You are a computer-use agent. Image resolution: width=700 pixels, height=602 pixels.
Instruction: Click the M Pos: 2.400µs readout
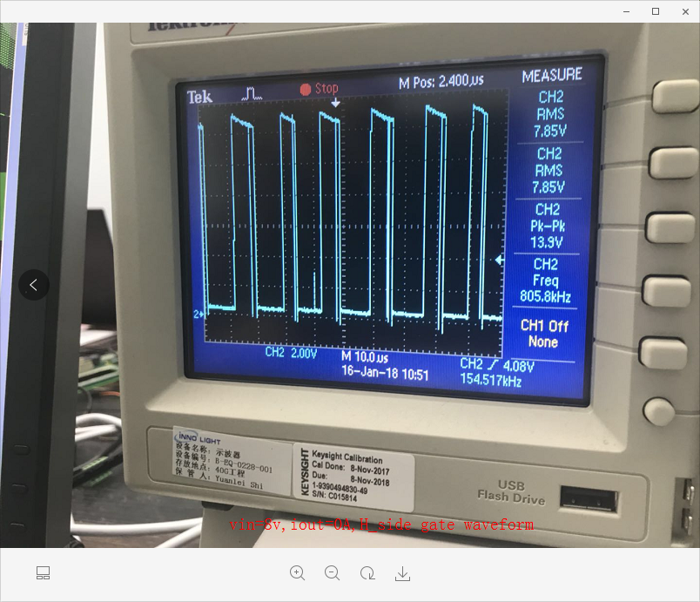(441, 82)
